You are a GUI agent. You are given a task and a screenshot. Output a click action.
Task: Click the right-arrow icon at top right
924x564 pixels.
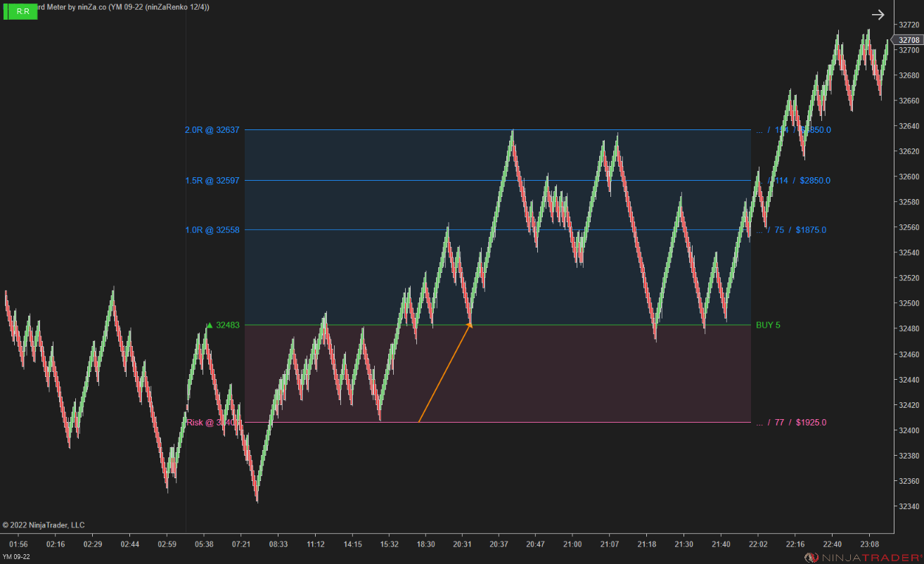tap(878, 14)
